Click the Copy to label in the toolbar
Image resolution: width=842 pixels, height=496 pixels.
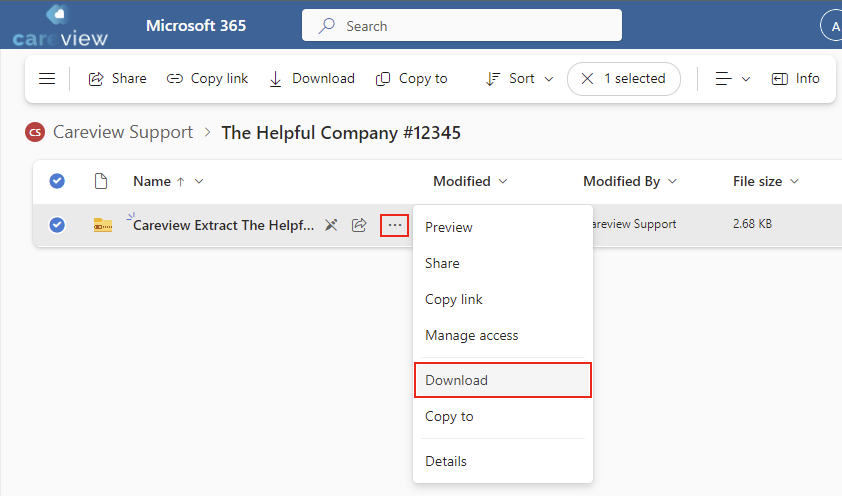[423, 78]
